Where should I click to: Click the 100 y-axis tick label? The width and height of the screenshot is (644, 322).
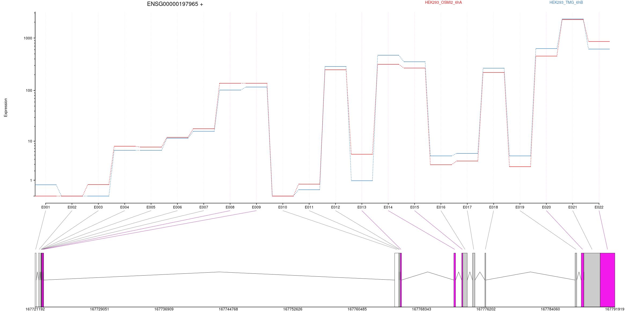click(x=29, y=90)
